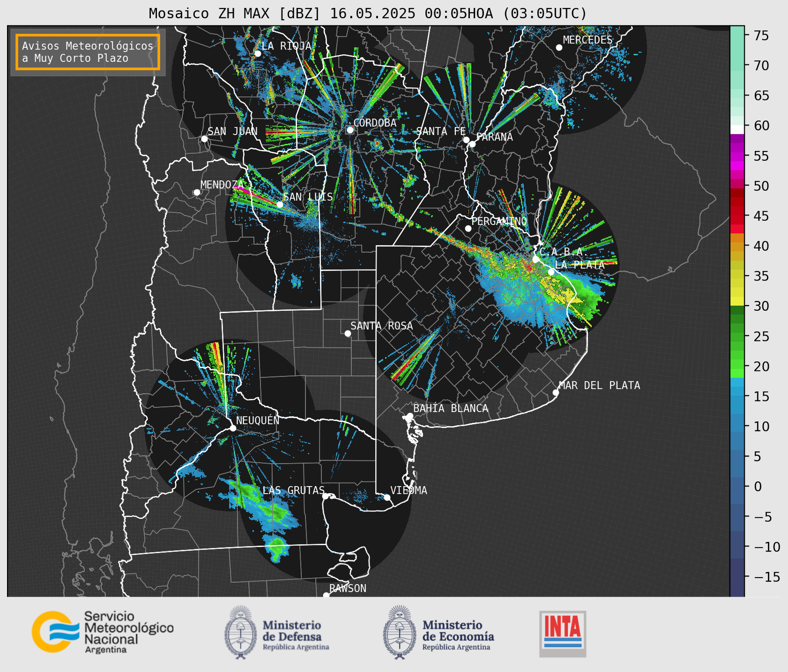Click the 40 dBZ orange band on colorbar
This screenshot has height=672, width=788.
click(737, 246)
